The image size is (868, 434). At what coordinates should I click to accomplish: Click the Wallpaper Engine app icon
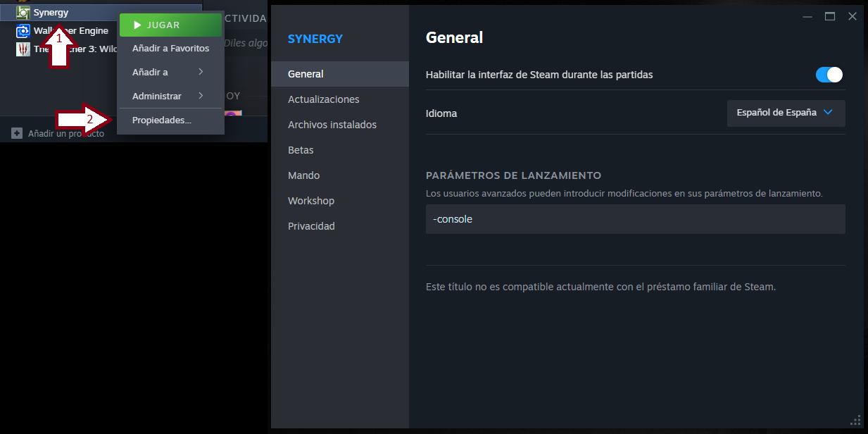[x=23, y=31]
